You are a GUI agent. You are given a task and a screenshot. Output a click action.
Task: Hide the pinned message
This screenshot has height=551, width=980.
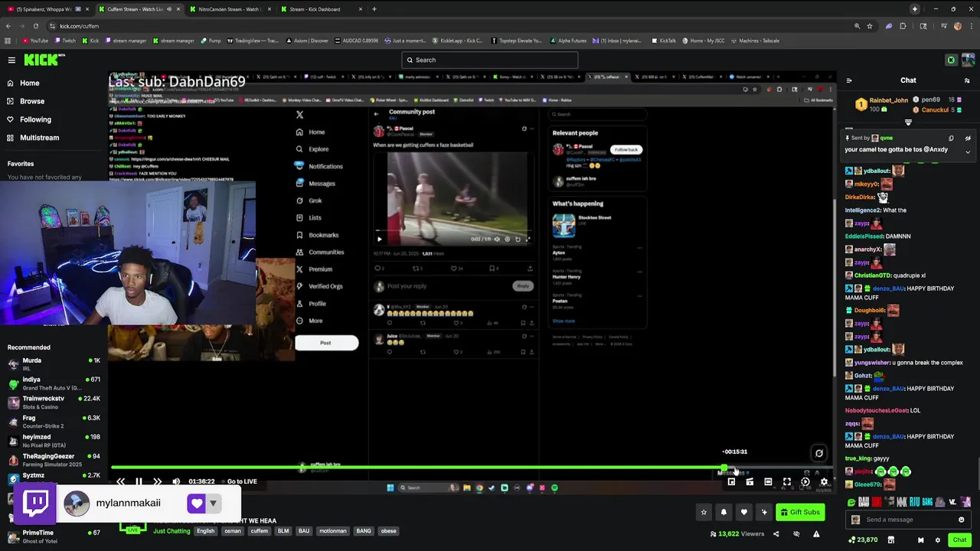(968, 139)
